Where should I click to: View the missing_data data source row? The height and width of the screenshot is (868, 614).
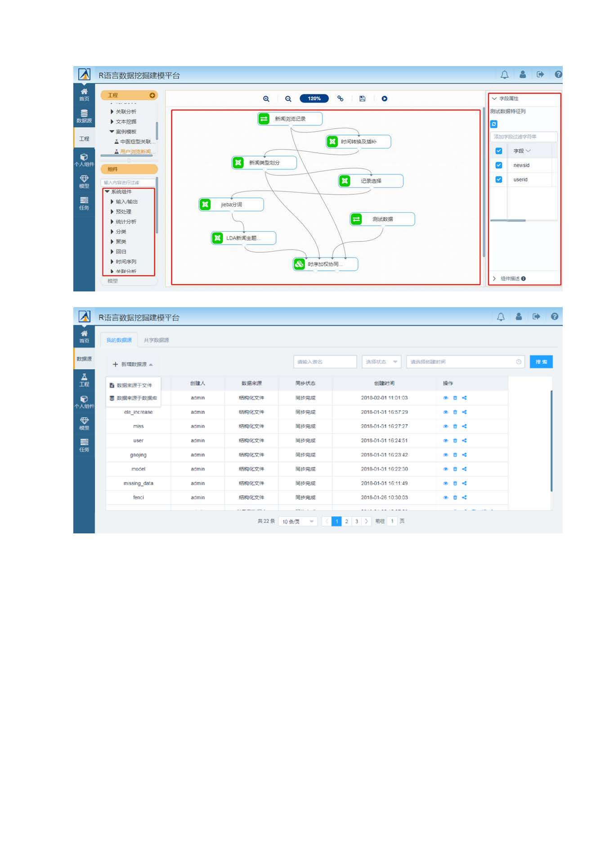click(445, 483)
